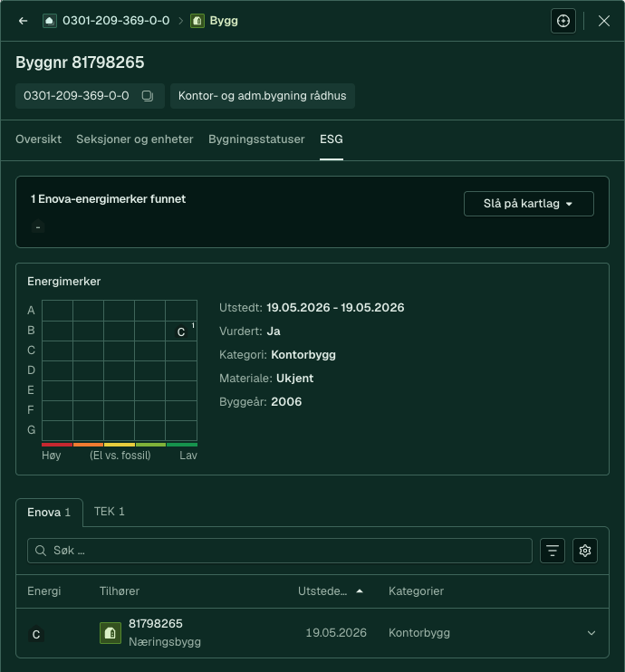Click the building icon beside 81798265
The image size is (625, 672).
click(x=111, y=633)
